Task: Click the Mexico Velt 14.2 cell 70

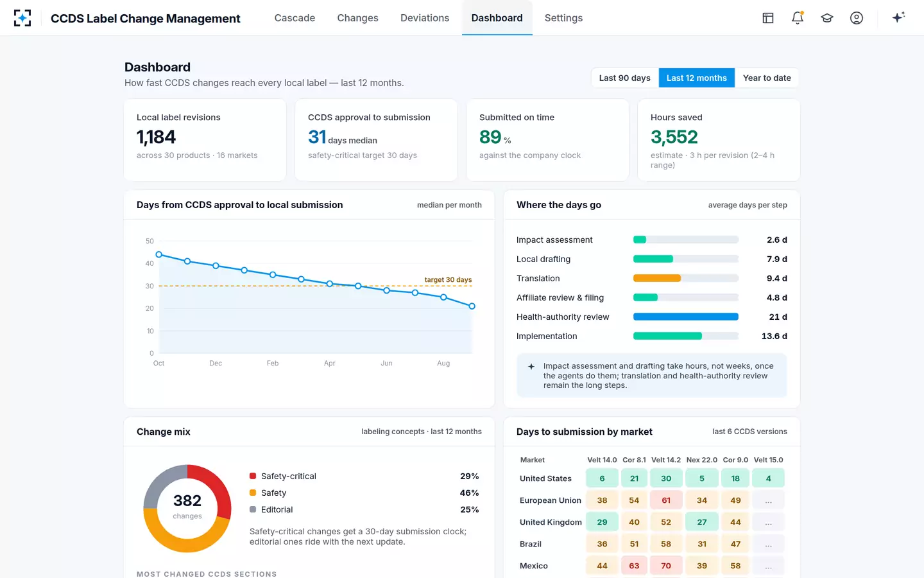Action: (666, 566)
